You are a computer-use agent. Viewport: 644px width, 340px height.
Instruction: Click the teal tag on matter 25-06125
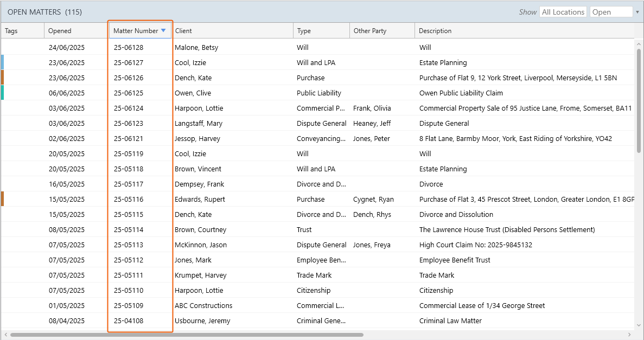(x=3, y=93)
